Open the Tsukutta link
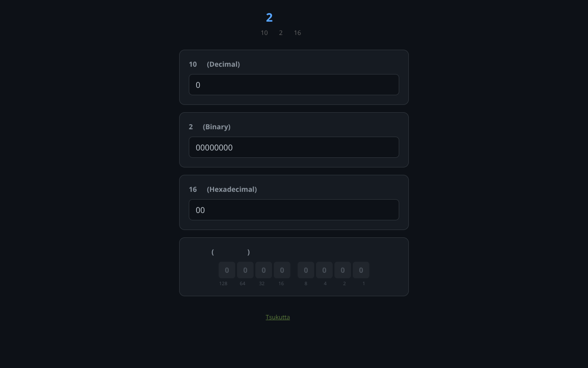 coord(277,317)
